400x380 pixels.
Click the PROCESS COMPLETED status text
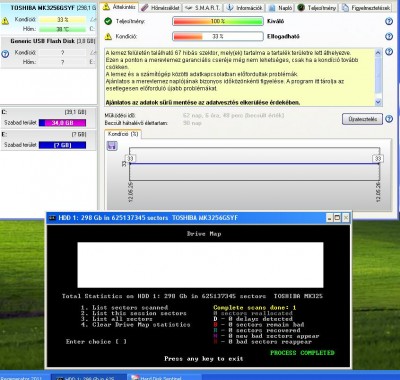point(302,353)
